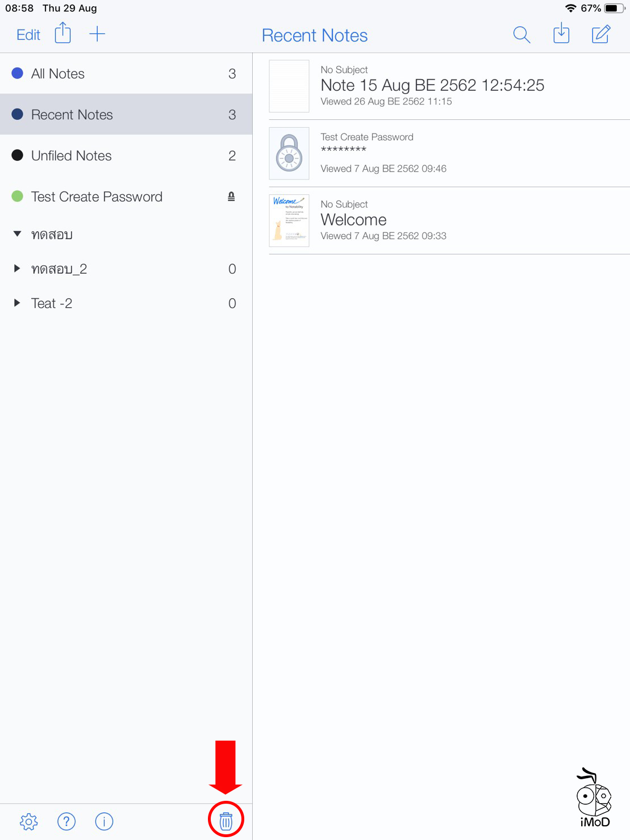The height and width of the screenshot is (840, 630).
Task: Tap the green color dot beside Test Create Password
Action: 17,197
